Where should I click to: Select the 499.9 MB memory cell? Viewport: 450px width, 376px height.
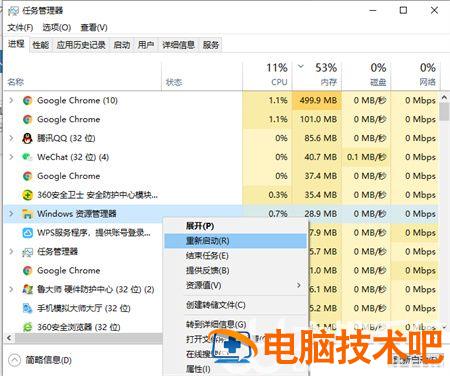[x=317, y=100]
